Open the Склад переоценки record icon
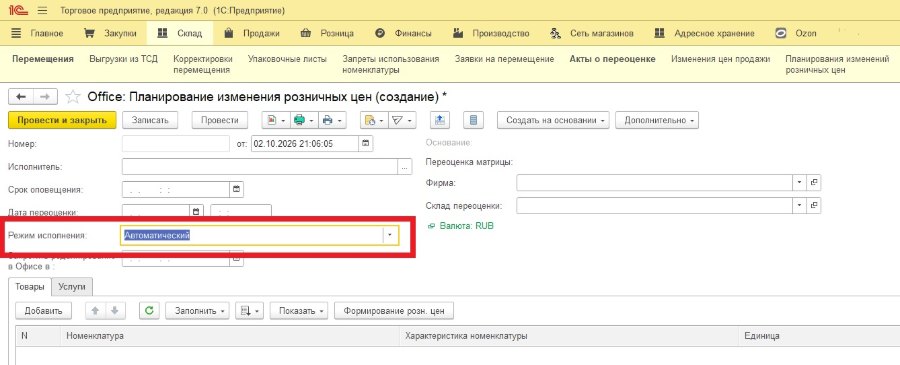This screenshot has width=900, height=365. pyautogui.click(x=813, y=205)
